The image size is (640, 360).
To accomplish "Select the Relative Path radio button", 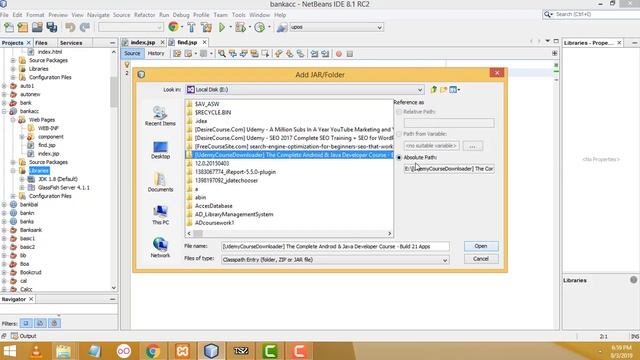I will click(x=399, y=112).
